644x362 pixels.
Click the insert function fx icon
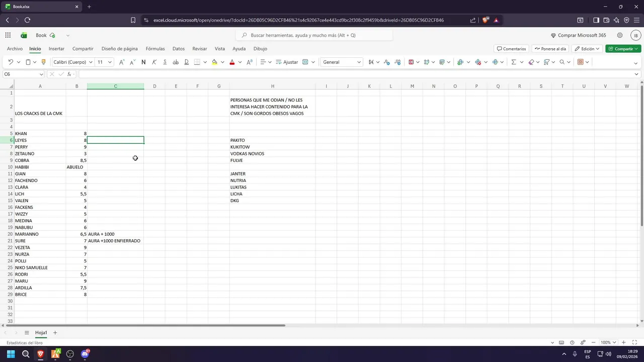coord(69,74)
